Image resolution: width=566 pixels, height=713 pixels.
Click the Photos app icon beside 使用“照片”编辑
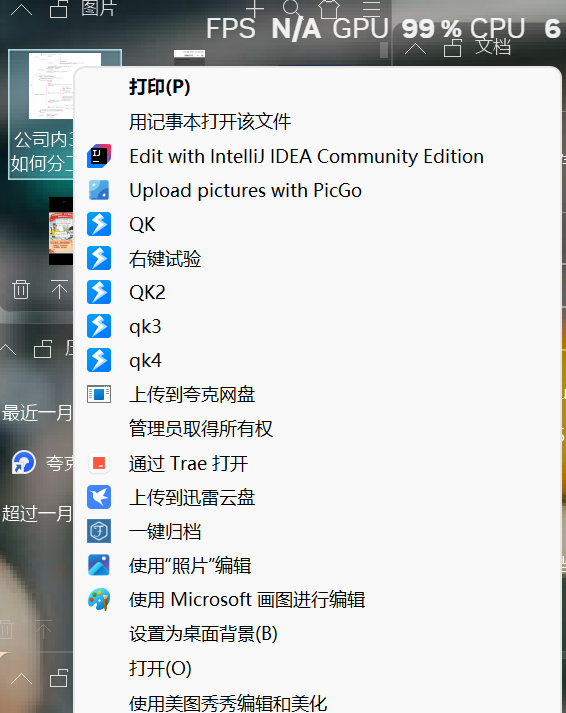(99, 565)
